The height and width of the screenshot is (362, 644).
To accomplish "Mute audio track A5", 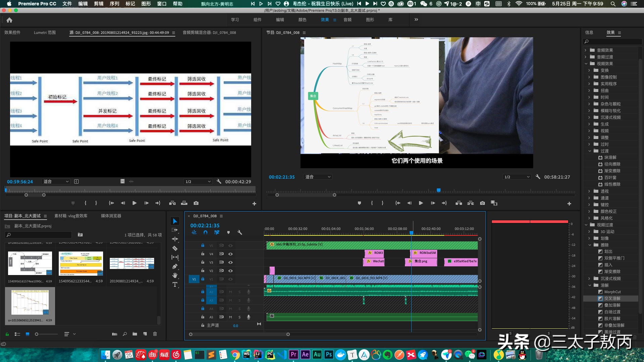I will pos(230,317).
